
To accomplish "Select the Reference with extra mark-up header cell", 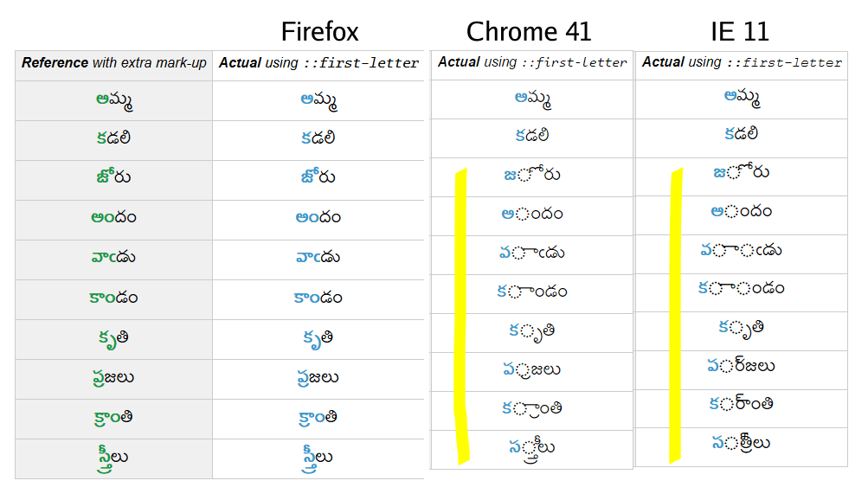I will point(113,63).
